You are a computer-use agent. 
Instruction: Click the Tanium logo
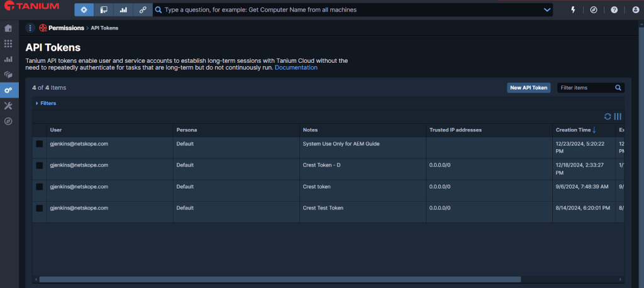pos(31,6)
